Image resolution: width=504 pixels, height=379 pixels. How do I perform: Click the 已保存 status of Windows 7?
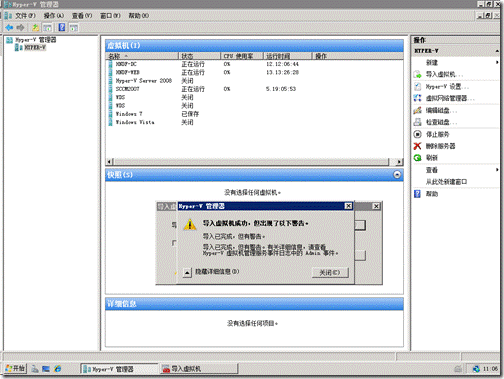click(x=190, y=114)
